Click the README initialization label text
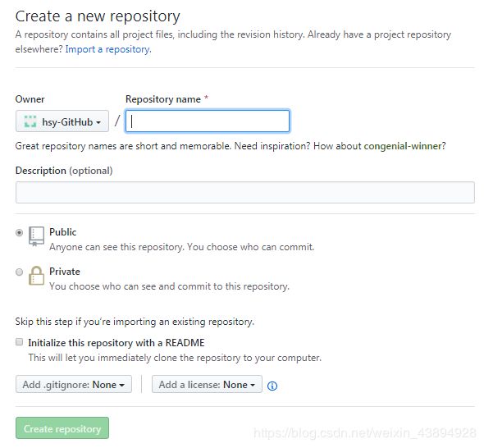 (116, 343)
